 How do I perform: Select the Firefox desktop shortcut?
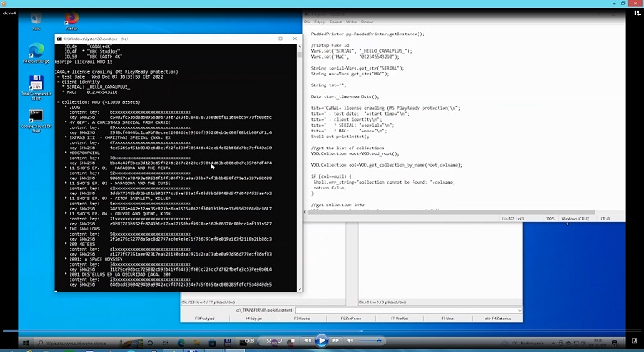click(x=71, y=21)
